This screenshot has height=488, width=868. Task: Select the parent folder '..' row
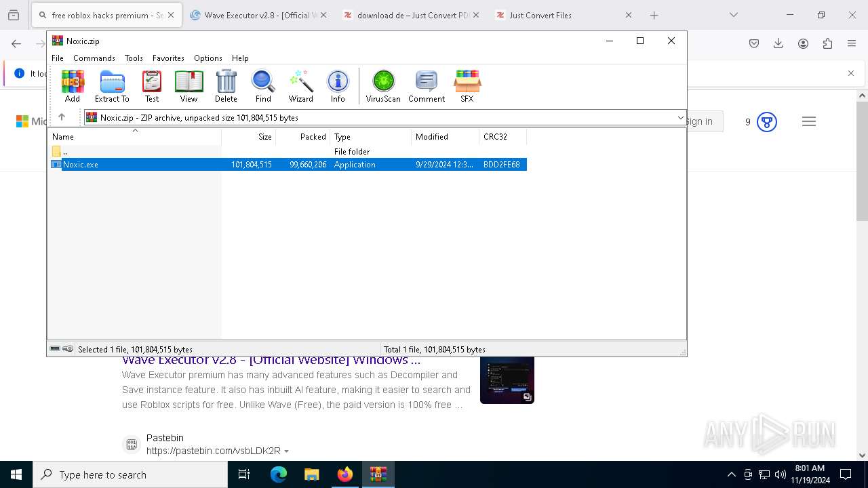tap(288, 152)
